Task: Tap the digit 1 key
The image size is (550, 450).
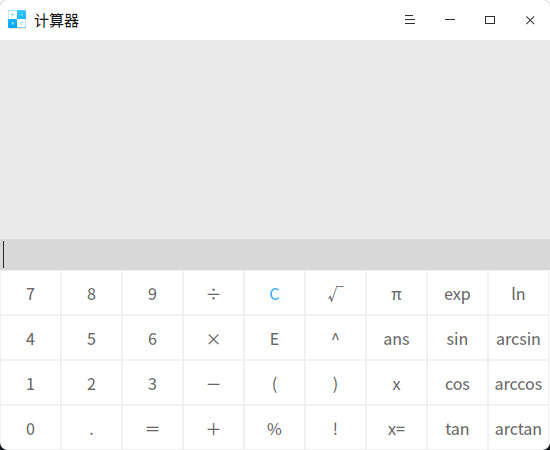Action: (31, 383)
